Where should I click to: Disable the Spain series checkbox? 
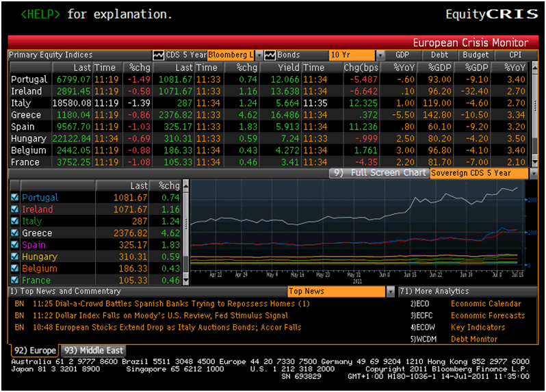tap(15, 245)
